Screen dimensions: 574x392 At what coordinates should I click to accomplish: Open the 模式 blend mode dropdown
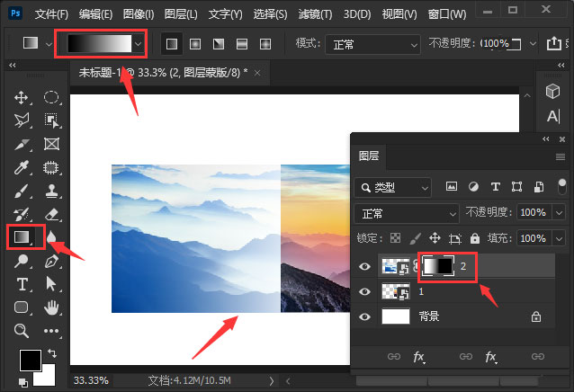pos(372,45)
